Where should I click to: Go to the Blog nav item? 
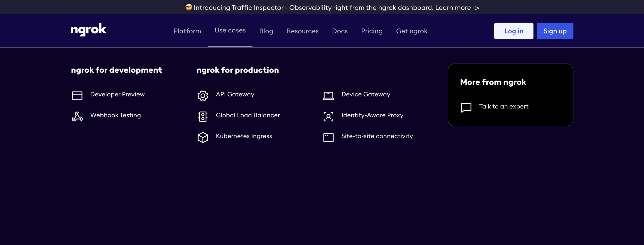[x=266, y=31]
